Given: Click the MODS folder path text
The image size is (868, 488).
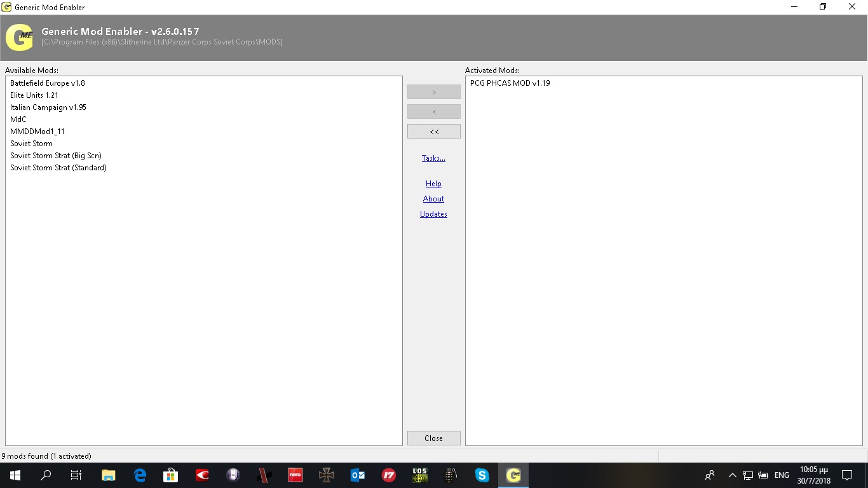Looking at the screenshot, I should pos(162,42).
